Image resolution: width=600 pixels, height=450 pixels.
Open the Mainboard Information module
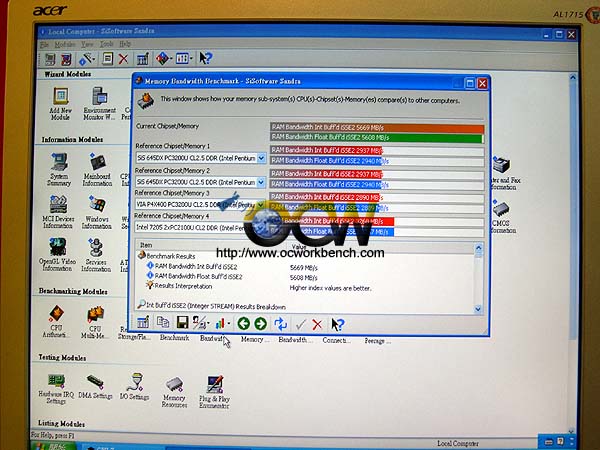coord(97,169)
